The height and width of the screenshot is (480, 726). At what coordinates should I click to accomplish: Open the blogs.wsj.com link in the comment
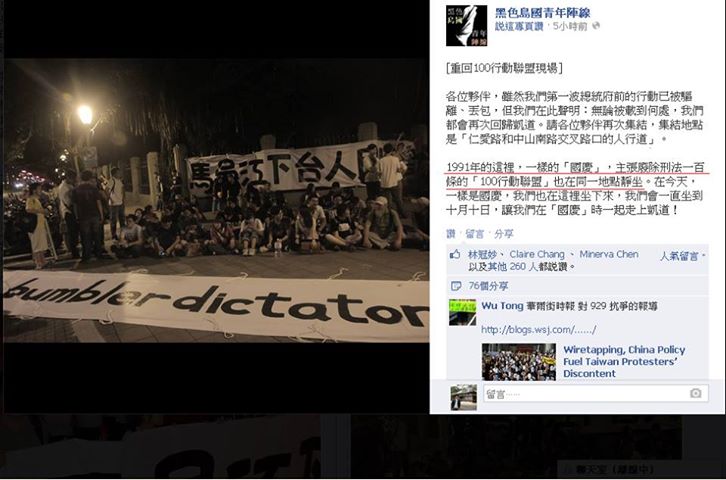[x=538, y=330]
